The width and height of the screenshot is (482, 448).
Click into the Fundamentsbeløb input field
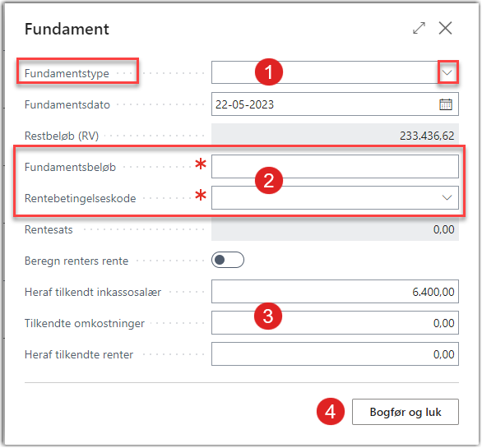pos(335,167)
